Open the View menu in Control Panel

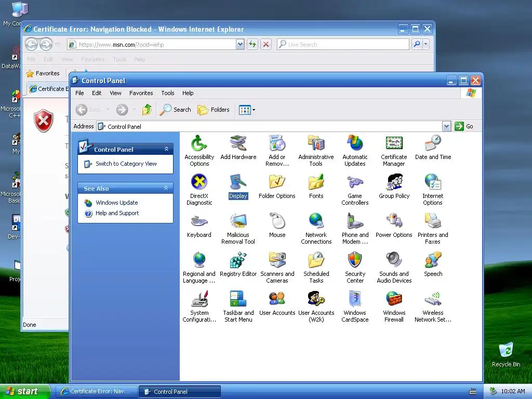[x=115, y=93]
